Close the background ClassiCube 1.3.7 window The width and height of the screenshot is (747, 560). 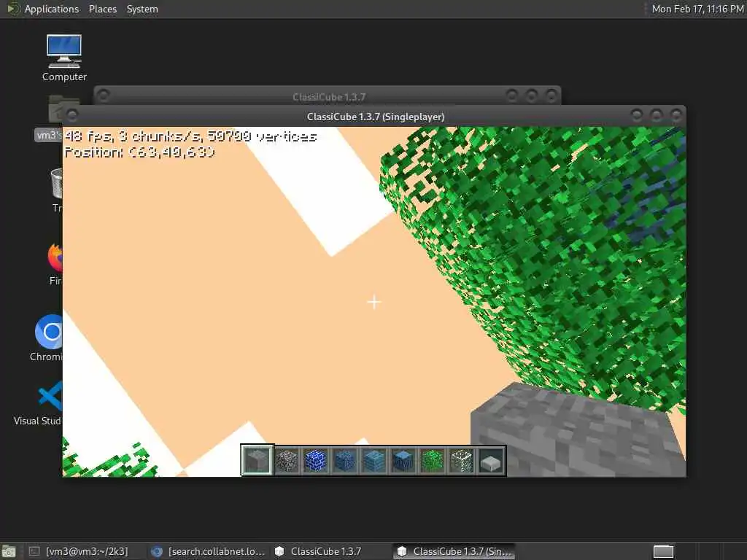click(x=551, y=96)
